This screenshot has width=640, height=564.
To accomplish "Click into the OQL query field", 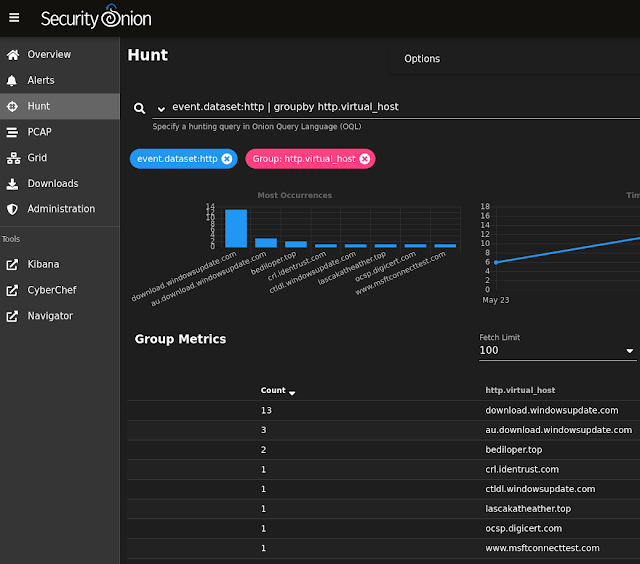I will (396, 107).
